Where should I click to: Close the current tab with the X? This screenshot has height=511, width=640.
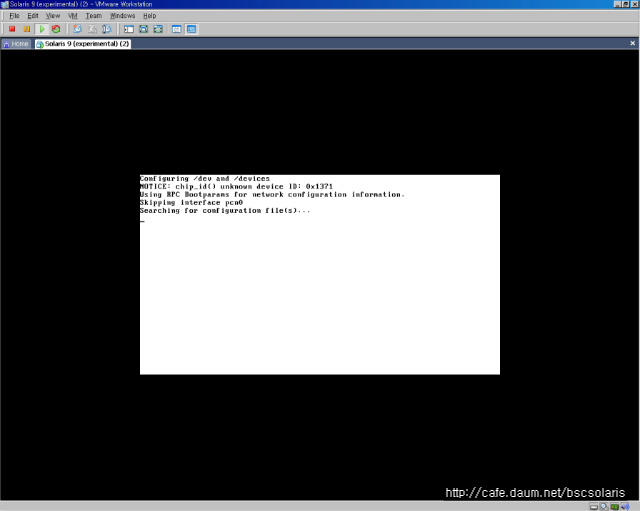633,43
